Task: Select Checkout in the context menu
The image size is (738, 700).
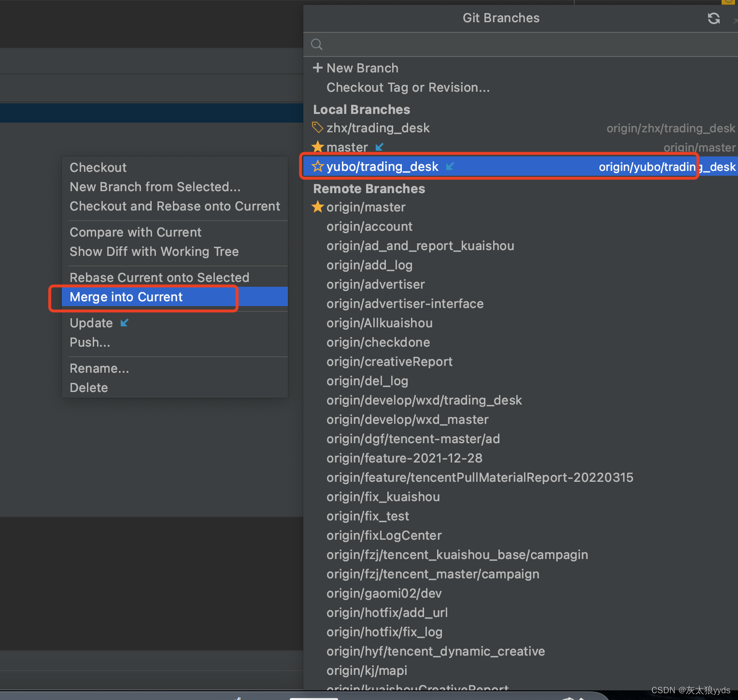Action: (98, 168)
